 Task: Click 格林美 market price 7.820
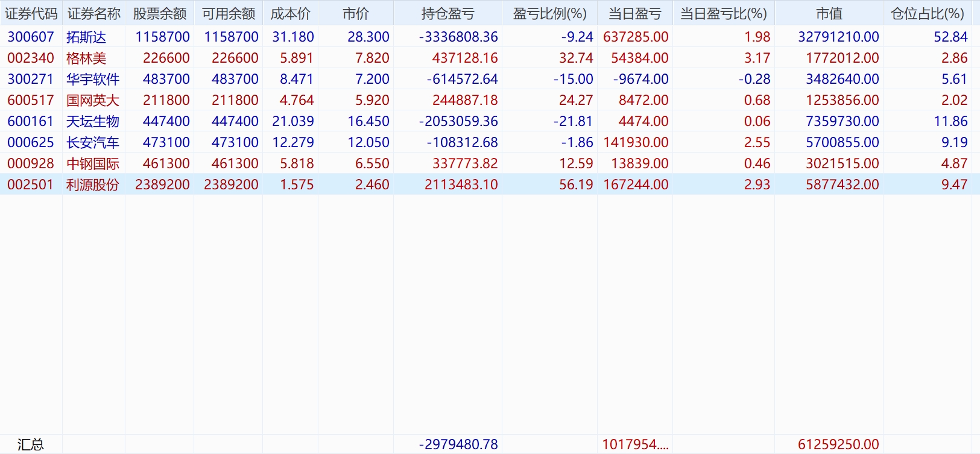[372, 58]
